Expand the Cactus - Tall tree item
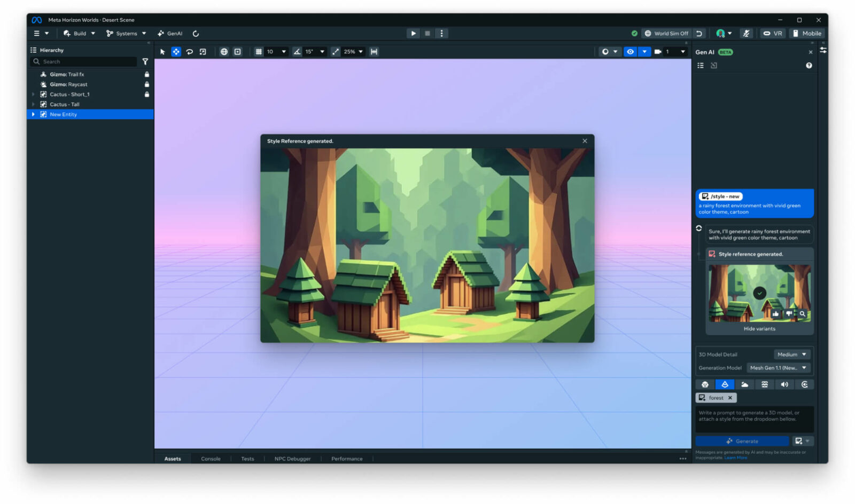 [x=33, y=105]
